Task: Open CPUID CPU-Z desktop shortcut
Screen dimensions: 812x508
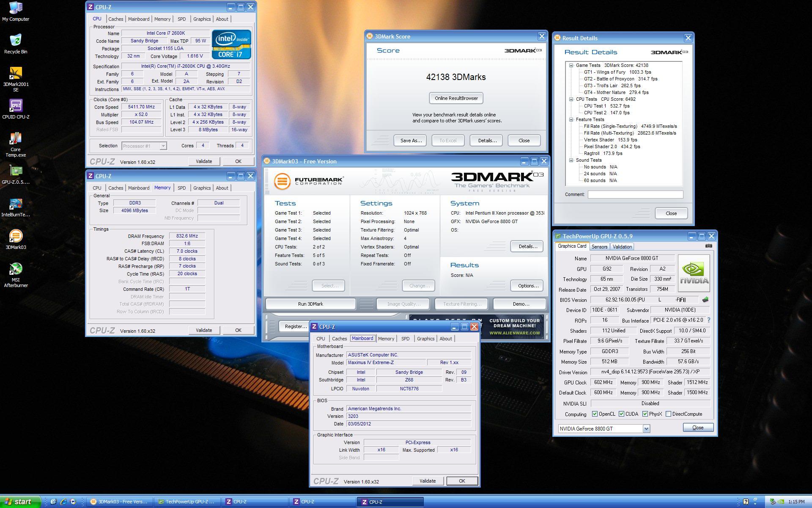Action: click(x=16, y=109)
